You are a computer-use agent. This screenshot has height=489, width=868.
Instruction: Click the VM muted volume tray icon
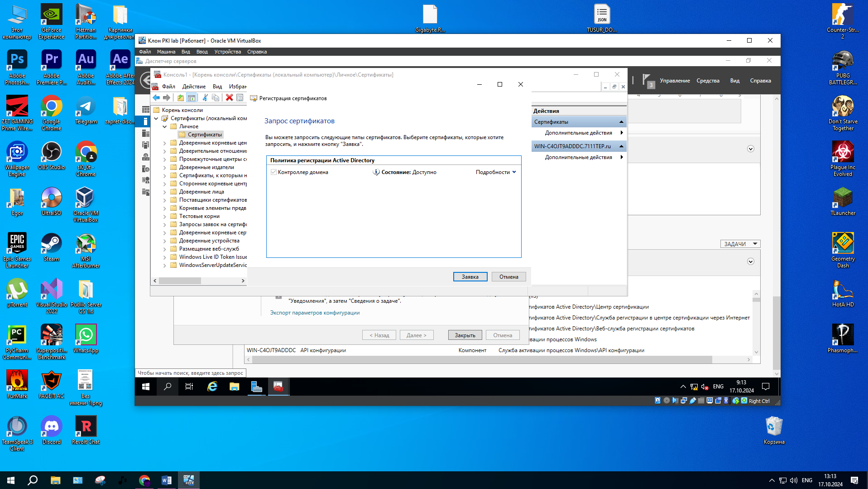[705, 387]
